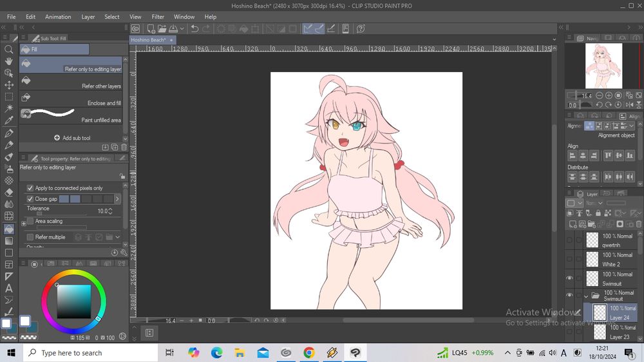The width and height of the screenshot is (644, 362).
Task: Select the Eyedropper tool
Action: (x=9, y=120)
